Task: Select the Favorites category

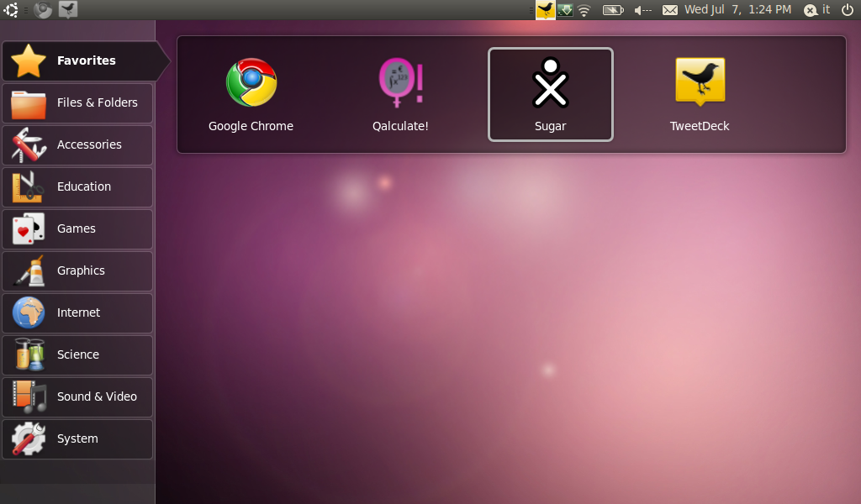Action: point(85,60)
